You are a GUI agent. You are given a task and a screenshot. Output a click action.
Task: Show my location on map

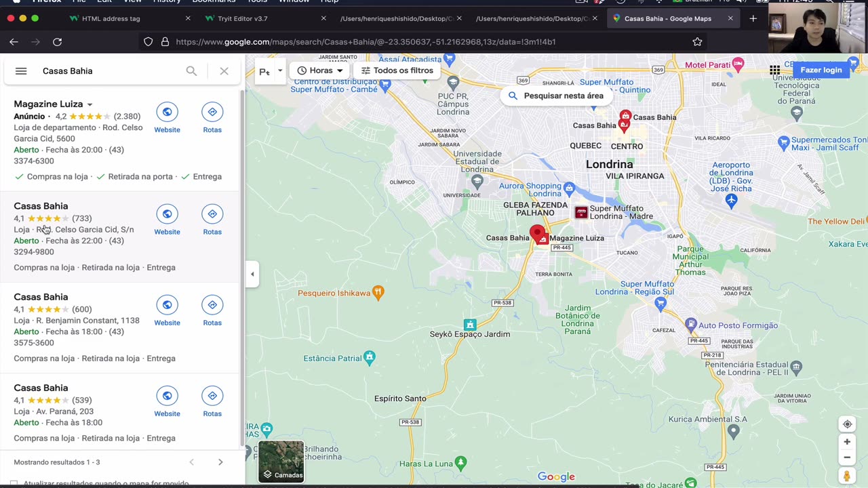click(847, 424)
